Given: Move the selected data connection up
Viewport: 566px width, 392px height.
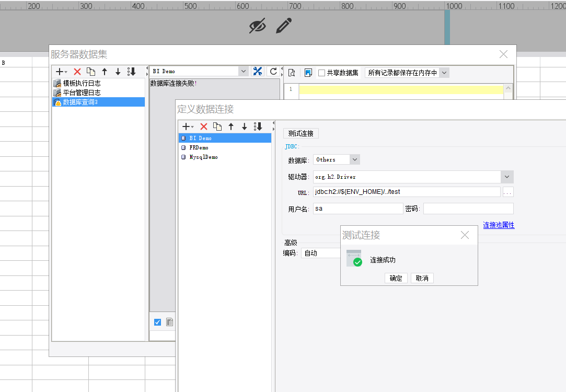Looking at the screenshot, I should point(231,126).
